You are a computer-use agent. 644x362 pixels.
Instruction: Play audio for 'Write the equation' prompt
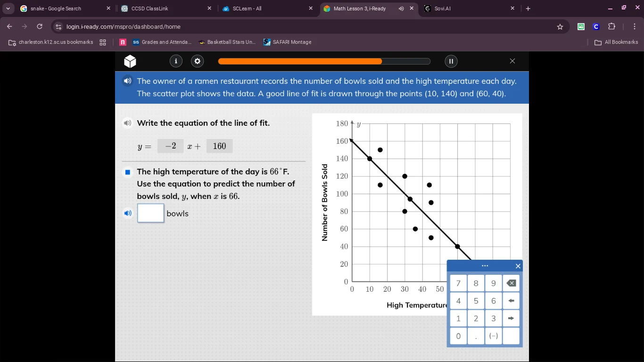[x=127, y=123]
